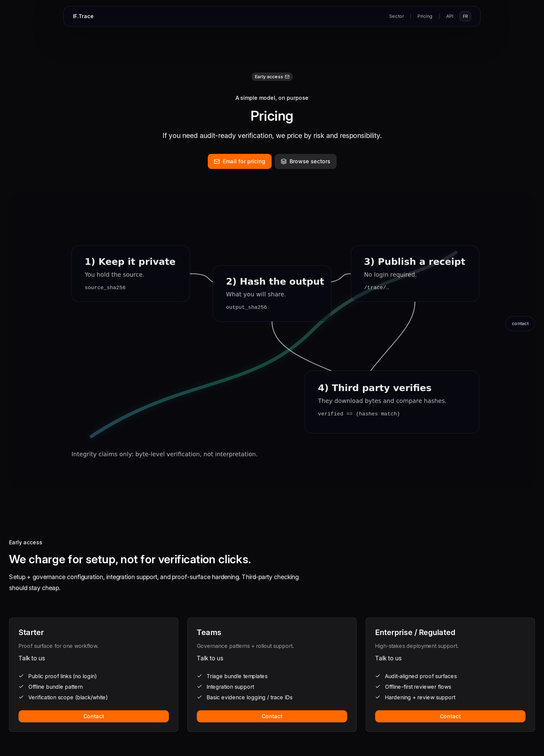This screenshot has width=544, height=756.
Task: Open the API nav link
Action: (x=449, y=16)
